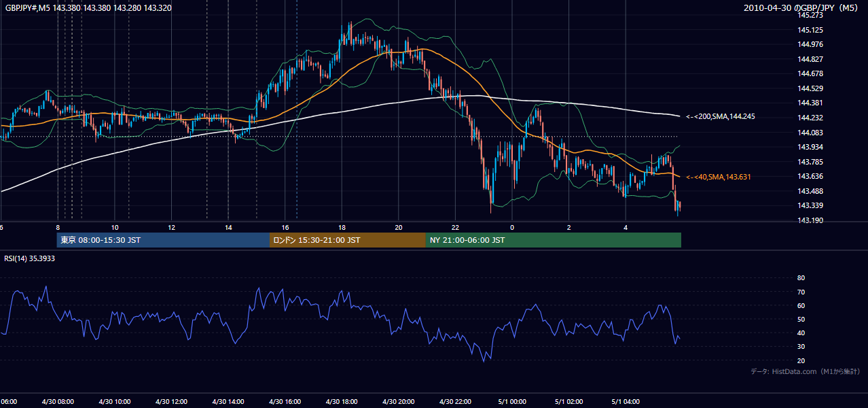Click hour marker 12 below the price chart

point(171,227)
